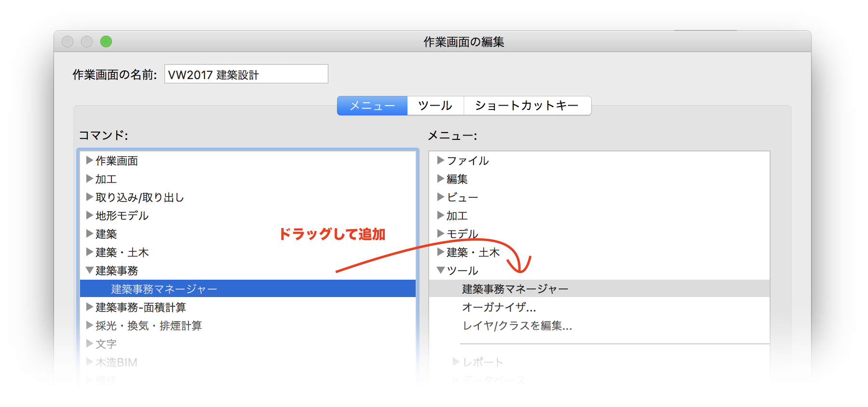868x407 pixels.
Task: Expand 加工 in the menu list
Action: [440, 215]
